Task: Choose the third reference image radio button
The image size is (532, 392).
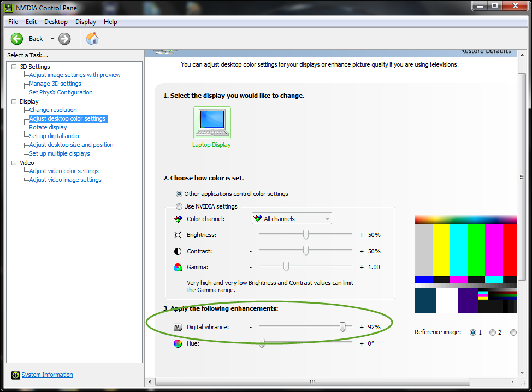Action: (x=513, y=332)
